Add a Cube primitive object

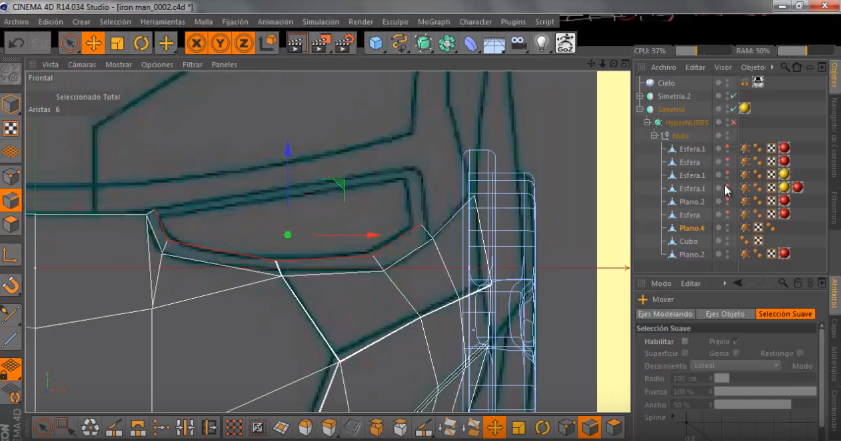pos(376,43)
